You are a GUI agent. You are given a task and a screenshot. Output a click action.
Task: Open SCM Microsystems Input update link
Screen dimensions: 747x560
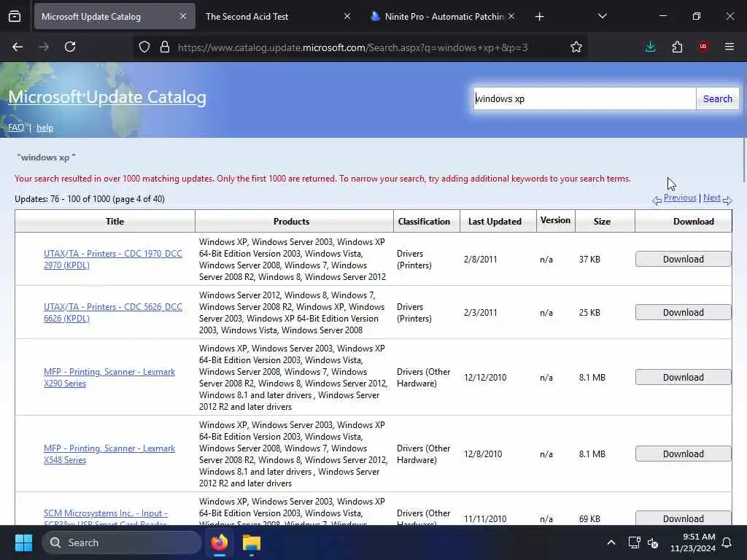(105, 517)
